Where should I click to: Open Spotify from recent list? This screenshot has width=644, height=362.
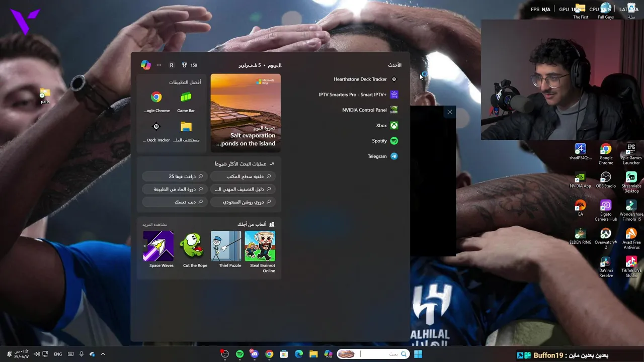point(385,141)
